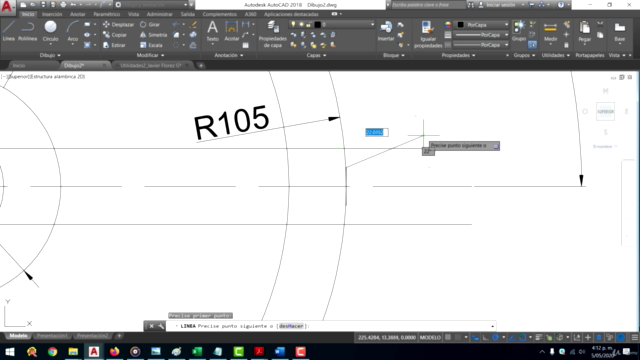
Task: Open the Administrar ribbon tab
Action: [x=160, y=14]
